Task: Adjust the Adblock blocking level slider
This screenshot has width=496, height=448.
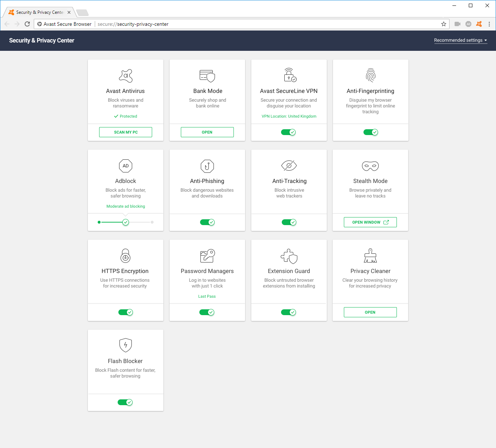Action: [x=126, y=222]
